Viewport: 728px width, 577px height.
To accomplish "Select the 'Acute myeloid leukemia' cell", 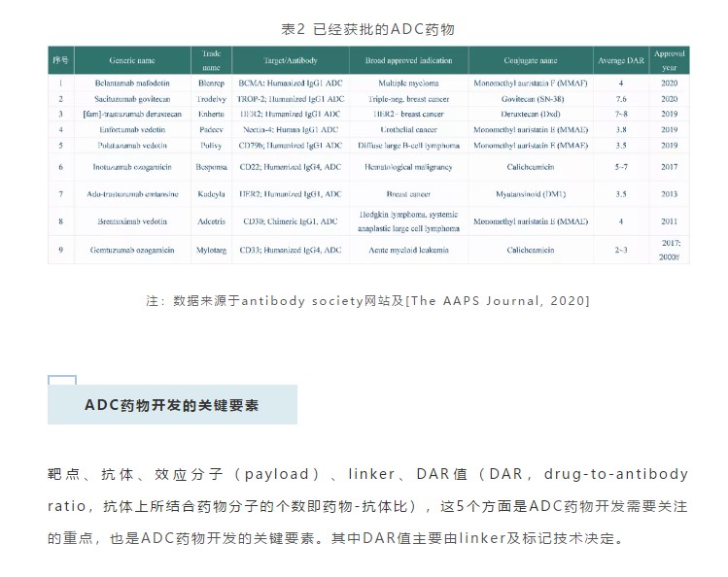I will tap(408, 250).
